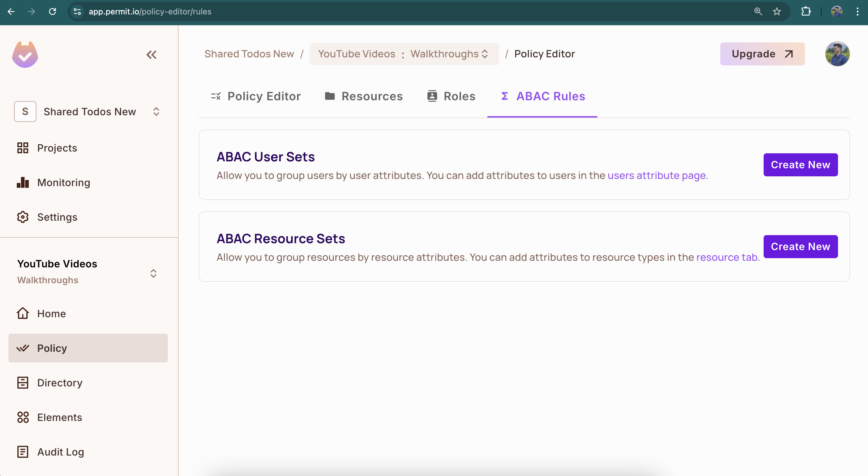Go forward in the browser
The image size is (868, 476).
click(x=32, y=12)
